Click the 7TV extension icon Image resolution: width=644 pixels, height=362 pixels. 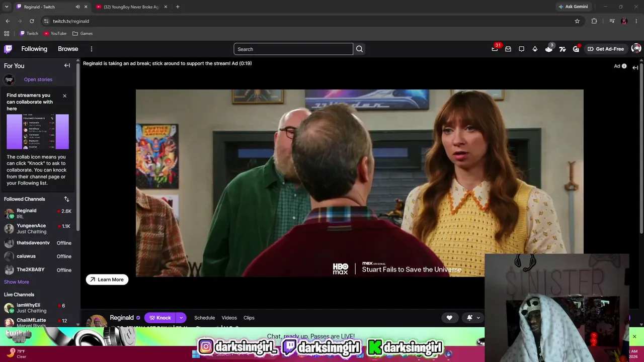tap(562, 49)
